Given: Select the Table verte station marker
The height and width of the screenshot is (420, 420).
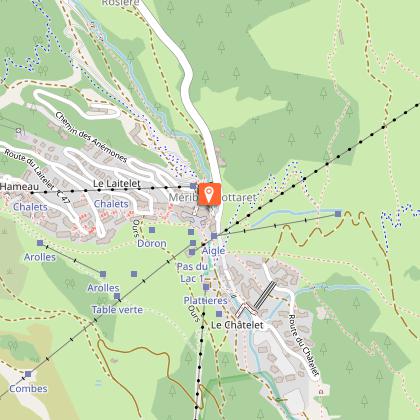Looking at the screenshot, I should (117, 296).
